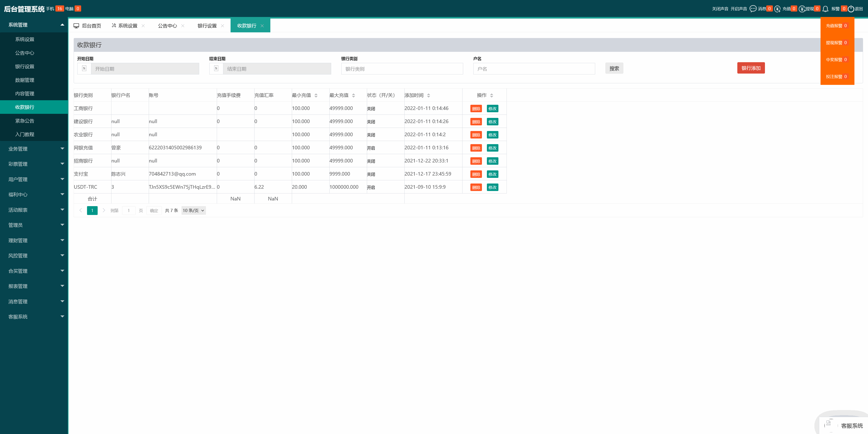Image resolution: width=868 pixels, height=434 pixels.
Task: Click the 消息 message bubble icon
Action: point(753,9)
